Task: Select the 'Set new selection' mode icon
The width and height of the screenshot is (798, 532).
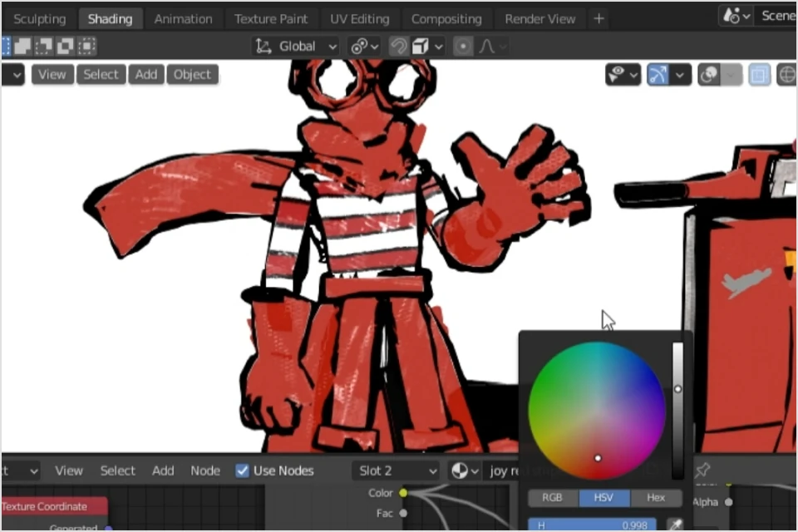Action: (x=5, y=47)
